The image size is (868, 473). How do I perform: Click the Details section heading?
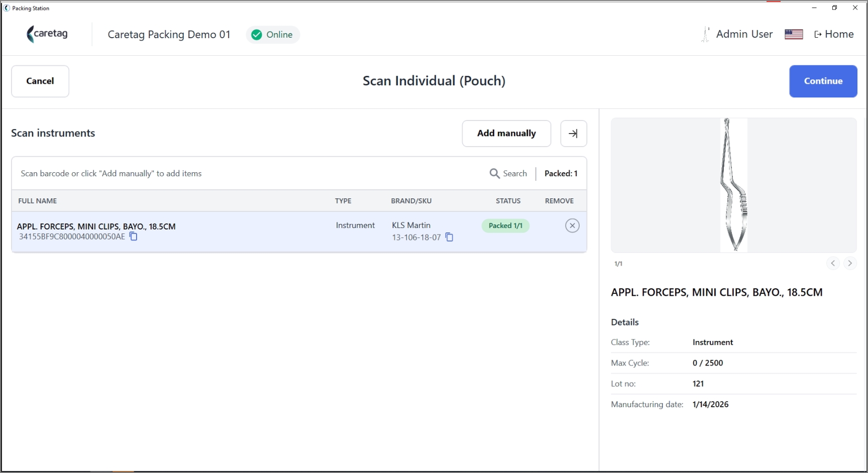[x=625, y=322]
